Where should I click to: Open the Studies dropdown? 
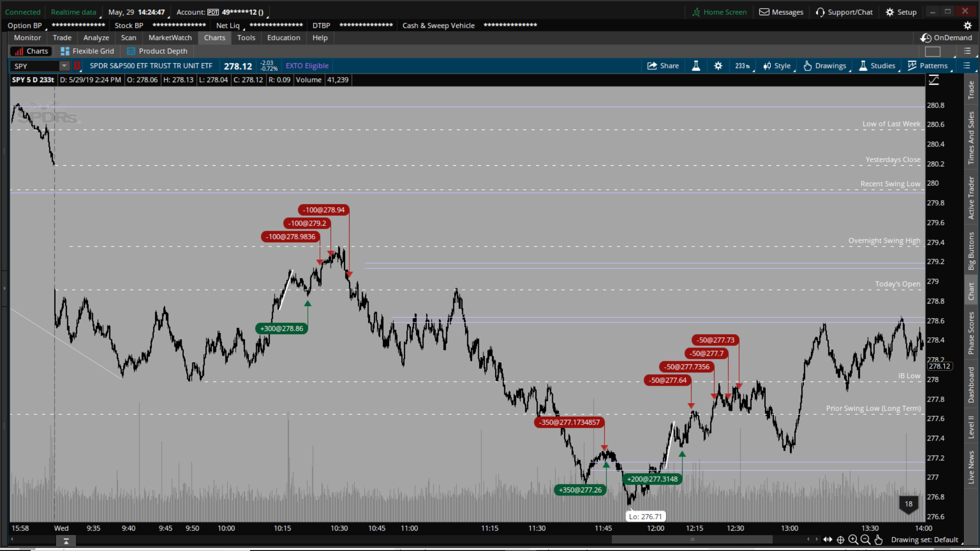point(877,66)
